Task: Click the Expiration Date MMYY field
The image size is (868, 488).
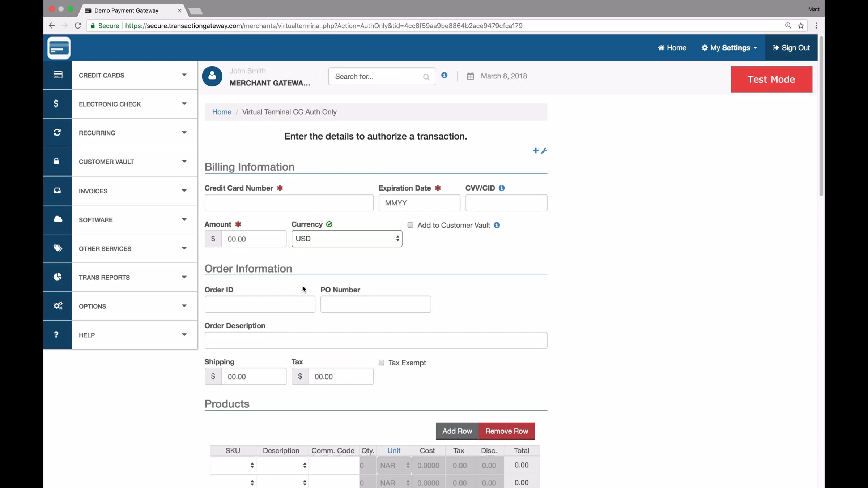Action: coord(420,203)
